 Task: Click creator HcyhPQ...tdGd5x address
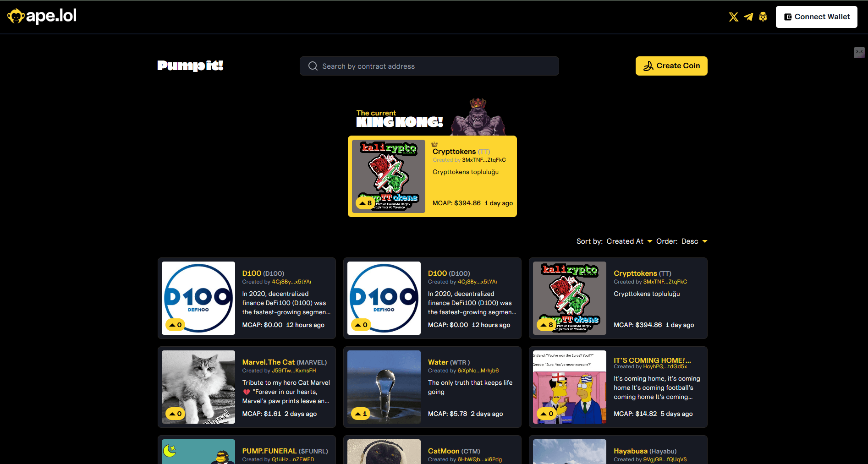point(665,366)
